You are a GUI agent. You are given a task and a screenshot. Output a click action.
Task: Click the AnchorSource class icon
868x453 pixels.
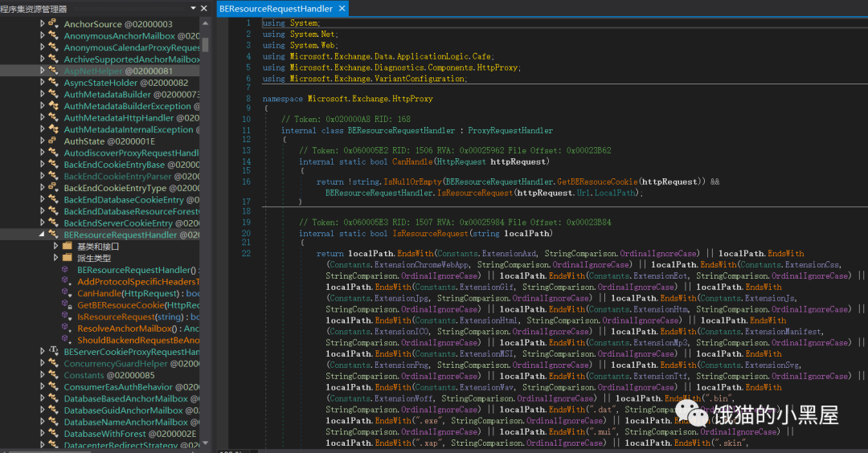[54, 24]
